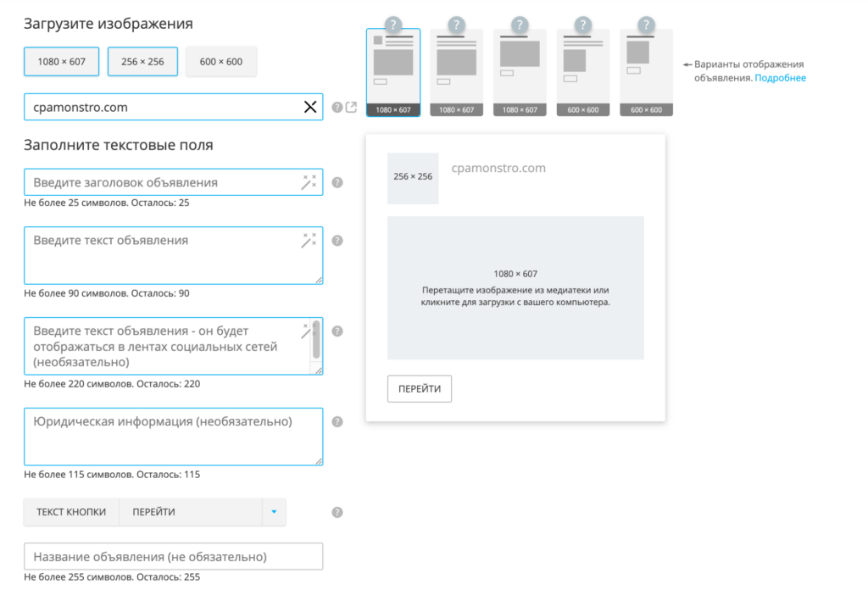The image size is (868, 601).
Task: Click the magic wand in the headline field
Action: click(309, 182)
